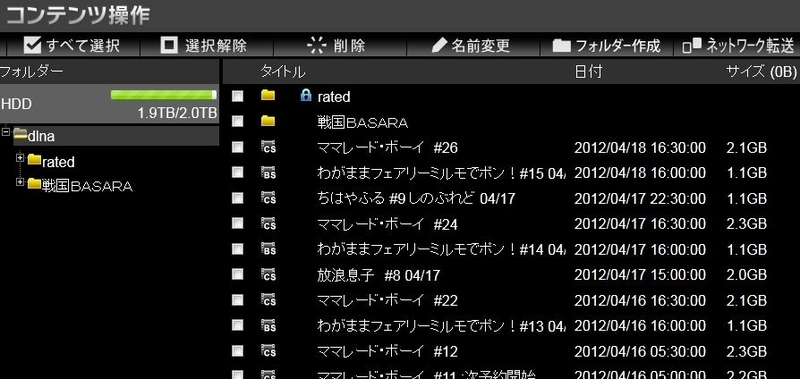This screenshot has height=379, width=800.
Task: Tick the checkbox for ママレード・ボーイ #24
Action: point(237,223)
